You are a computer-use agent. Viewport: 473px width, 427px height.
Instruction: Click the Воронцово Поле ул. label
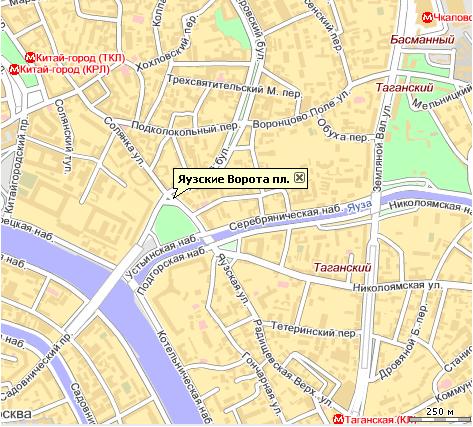[302, 109]
